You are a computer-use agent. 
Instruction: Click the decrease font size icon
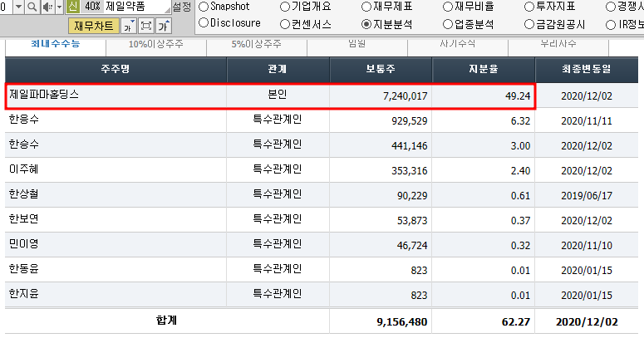pyautogui.click(x=129, y=27)
